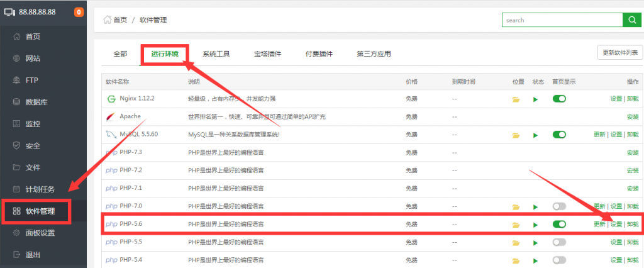Viewport: 644px width, 268px height.
Task: Click the php logo beside PHP-7.1
Action: tap(111, 189)
